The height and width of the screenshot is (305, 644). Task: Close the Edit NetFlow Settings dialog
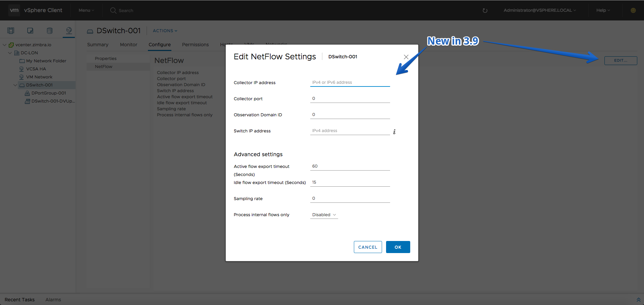406,57
